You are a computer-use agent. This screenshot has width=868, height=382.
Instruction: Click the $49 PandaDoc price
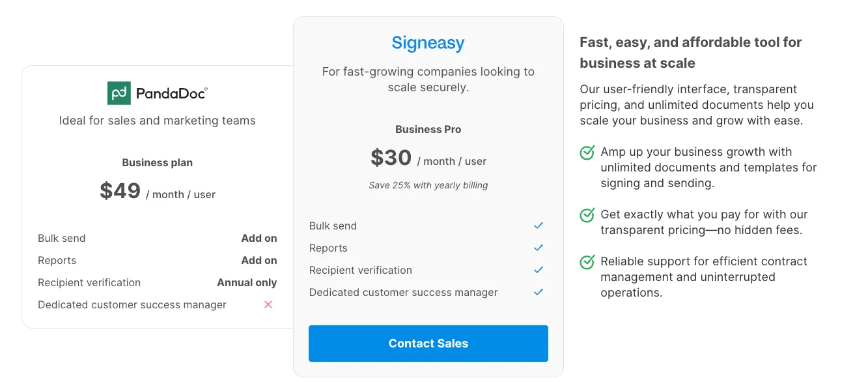[x=120, y=191]
